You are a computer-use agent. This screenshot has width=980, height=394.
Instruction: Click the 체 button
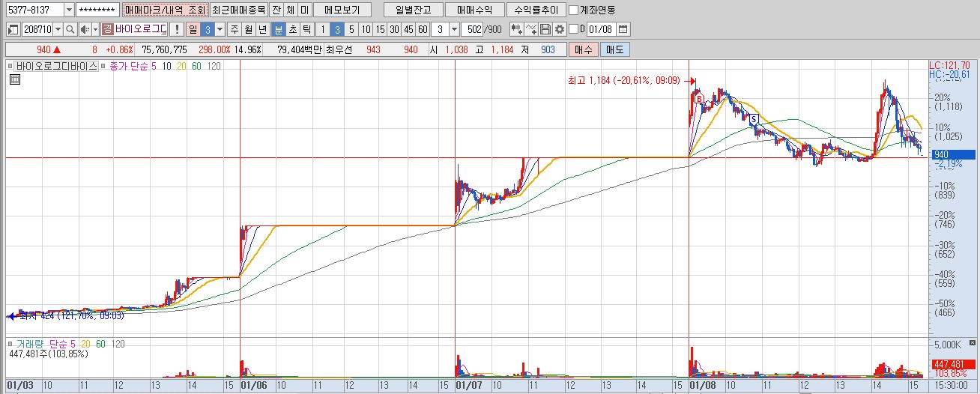(x=290, y=10)
